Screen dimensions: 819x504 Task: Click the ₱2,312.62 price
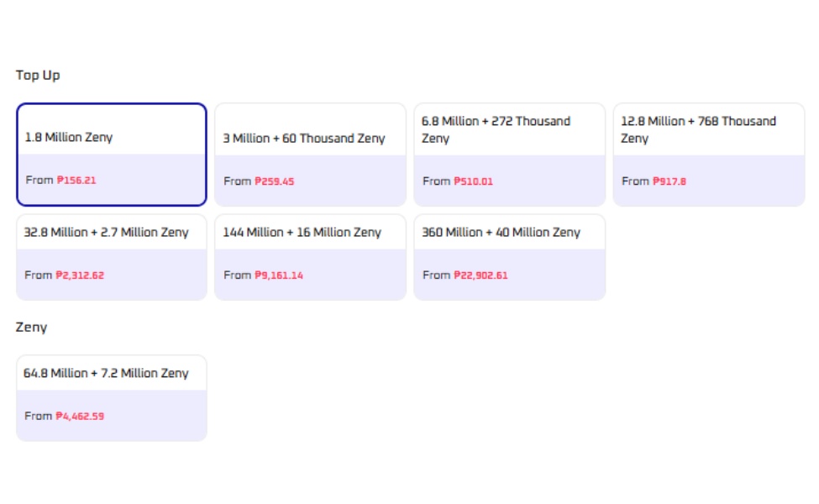coord(80,276)
